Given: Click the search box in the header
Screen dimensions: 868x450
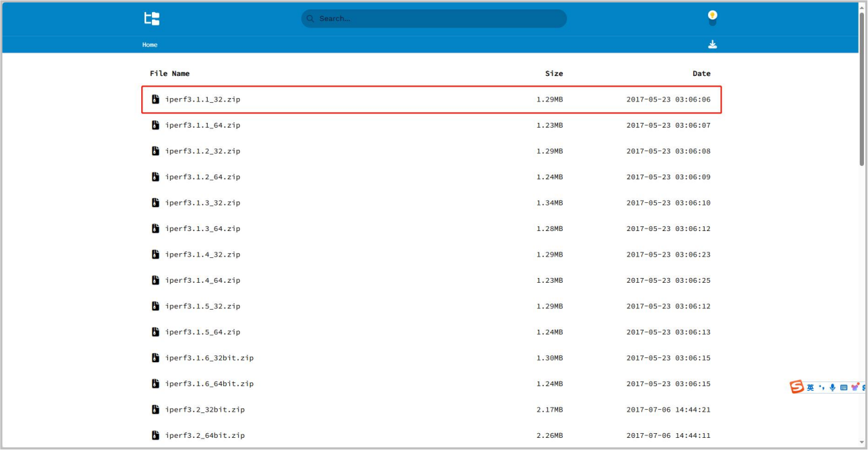Looking at the screenshot, I should tap(434, 19).
